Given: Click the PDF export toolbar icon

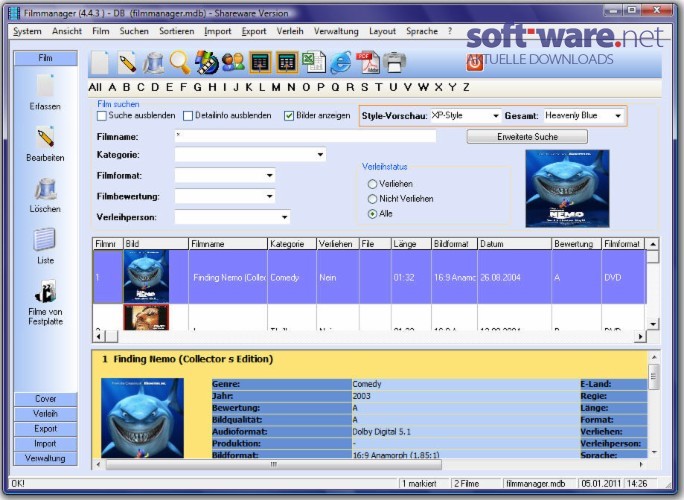Looking at the screenshot, I should point(367,63).
